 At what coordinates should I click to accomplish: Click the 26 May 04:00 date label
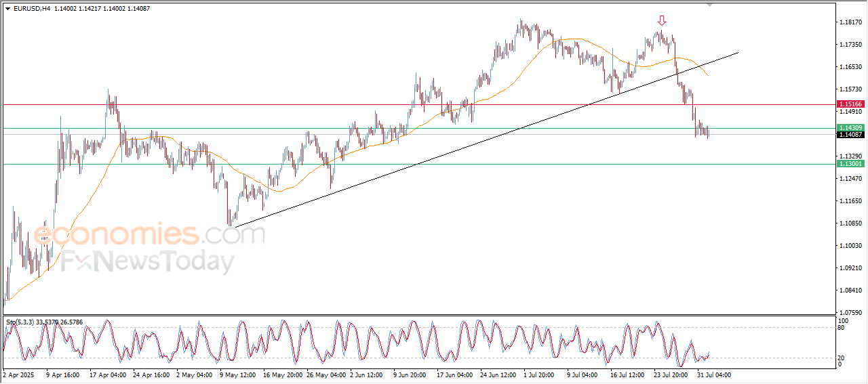(325, 375)
